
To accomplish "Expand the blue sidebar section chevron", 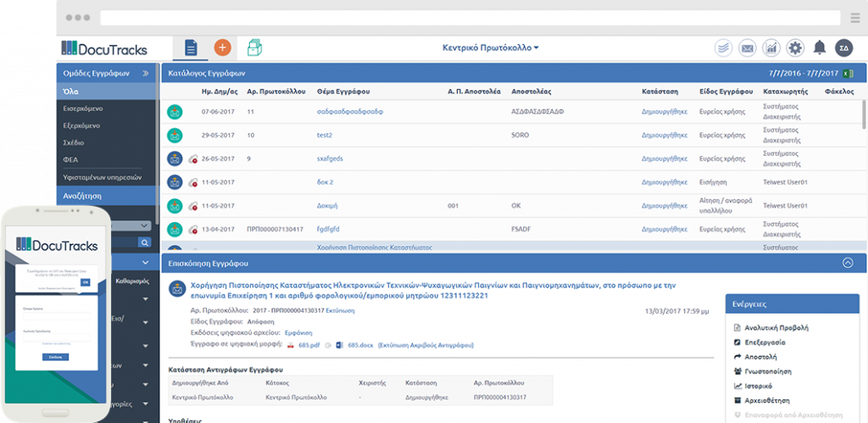I will click(146, 263).
